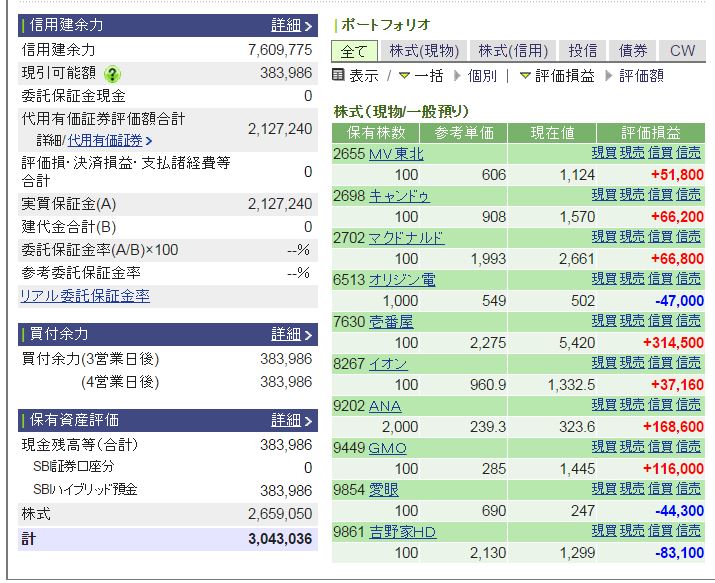The height and width of the screenshot is (583, 715).
Task: Select the 全て portfolio tab
Action: (x=354, y=51)
